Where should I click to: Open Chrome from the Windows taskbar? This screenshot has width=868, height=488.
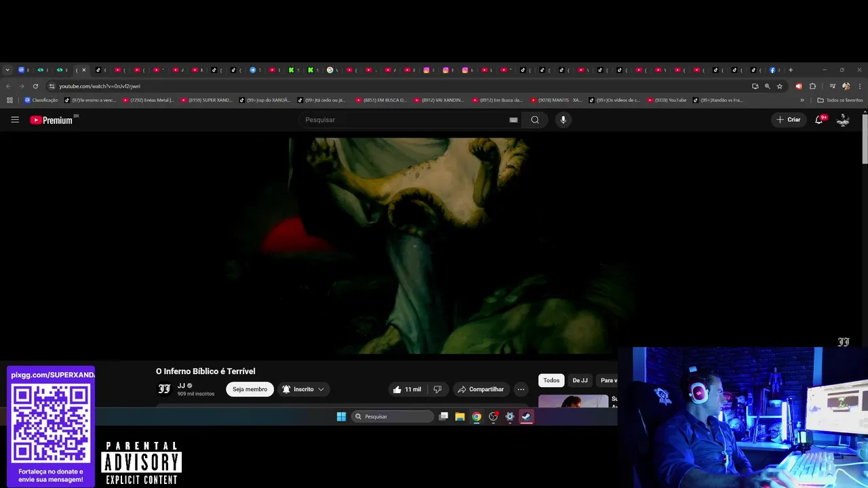pyautogui.click(x=477, y=417)
